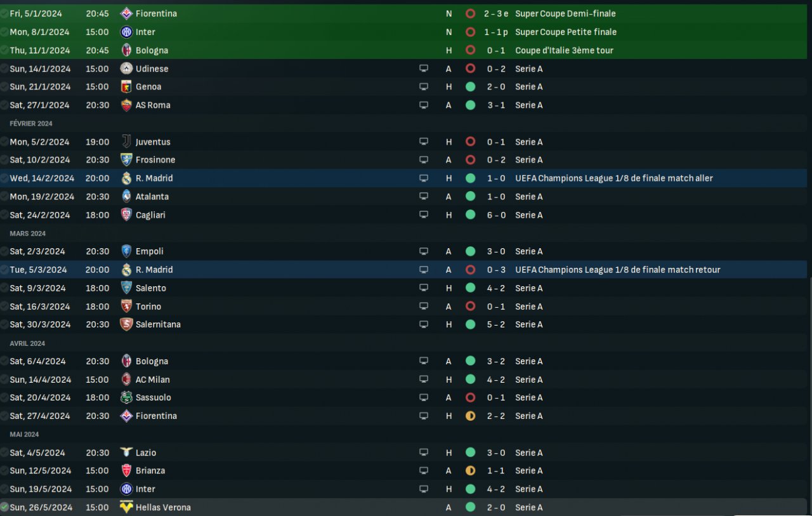Open the 6 - 0 Cagliari result
Screen dimensions: 812x516
pyautogui.click(x=496, y=215)
